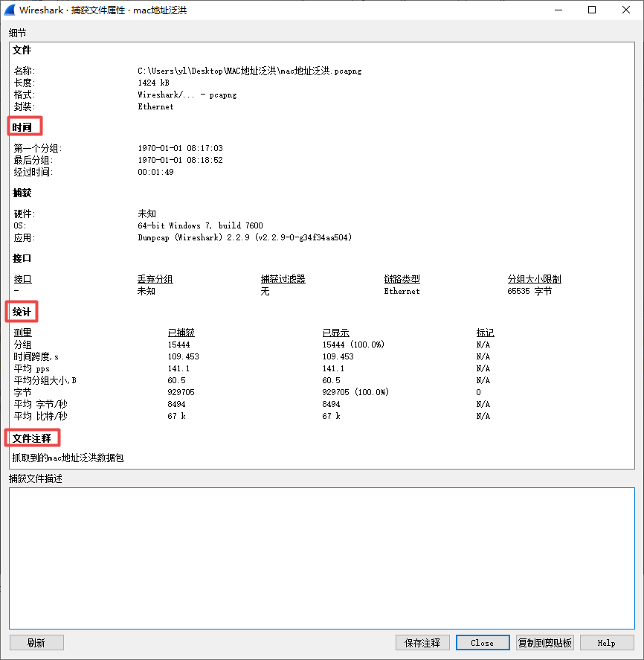Click captured average packet size 60.5
The image size is (644, 660).
point(176,380)
